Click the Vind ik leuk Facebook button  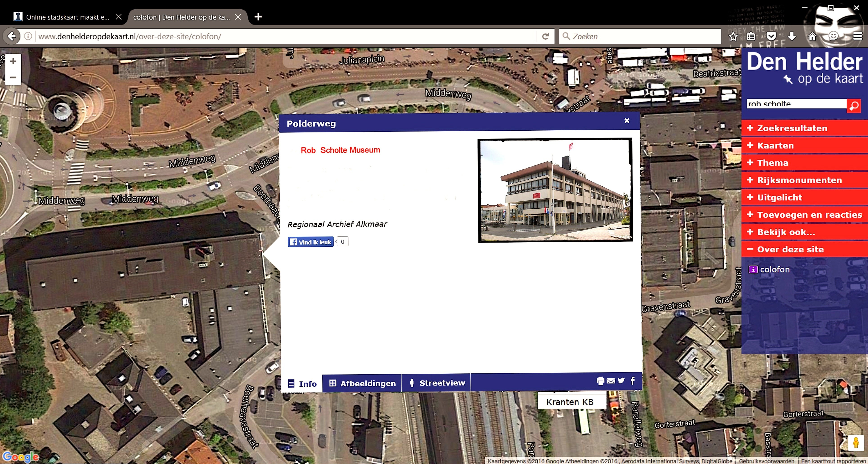[310, 242]
